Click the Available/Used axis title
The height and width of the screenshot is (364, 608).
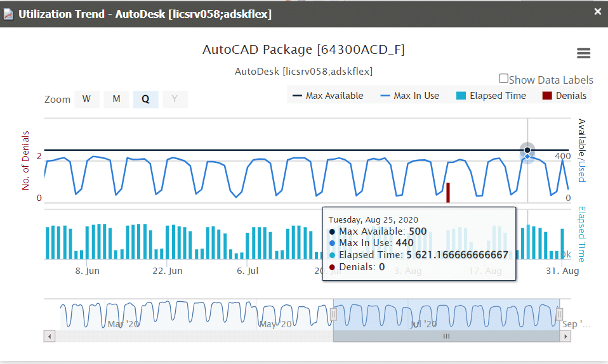pos(581,150)
